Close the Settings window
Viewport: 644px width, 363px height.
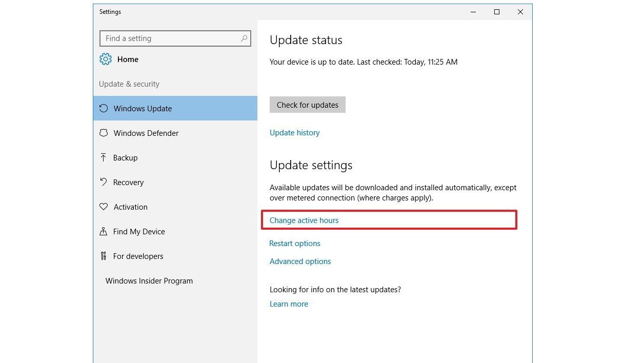(520, 12)
